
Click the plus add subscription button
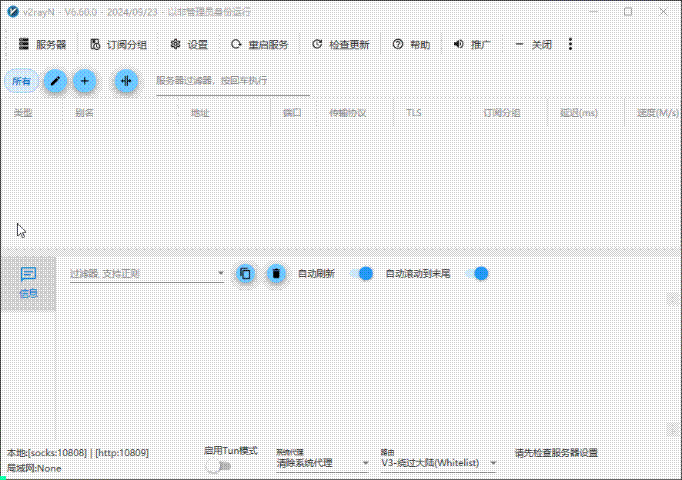(84, 81)
